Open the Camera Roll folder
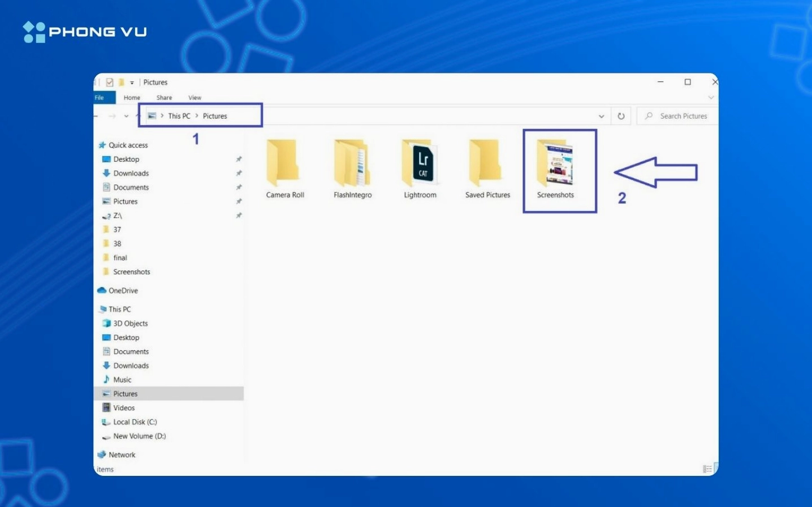 click(284, 165)
